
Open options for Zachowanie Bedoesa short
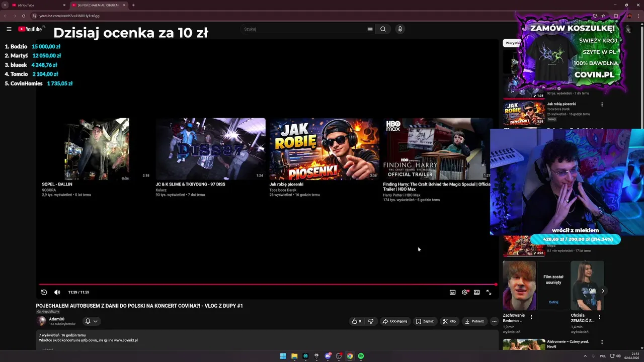(x=531, y=317)
